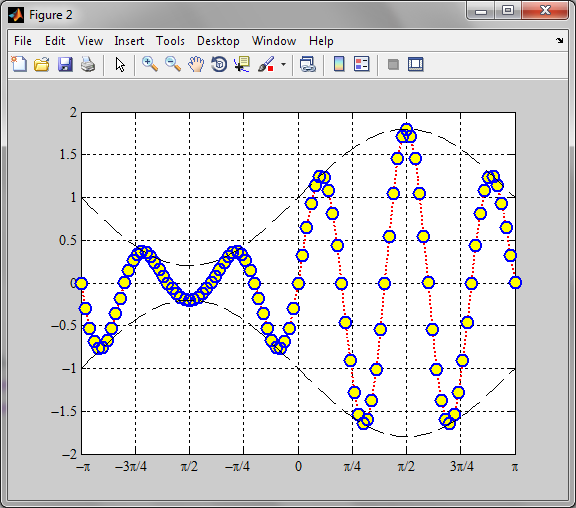Open the Tools menu
576x508 pixels.
click(x=170, y=41)
